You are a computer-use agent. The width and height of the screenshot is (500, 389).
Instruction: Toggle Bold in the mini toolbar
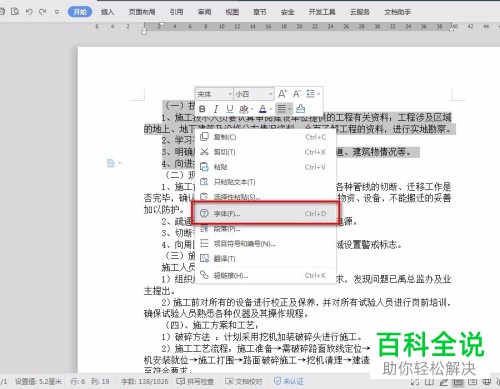(202, 109)
